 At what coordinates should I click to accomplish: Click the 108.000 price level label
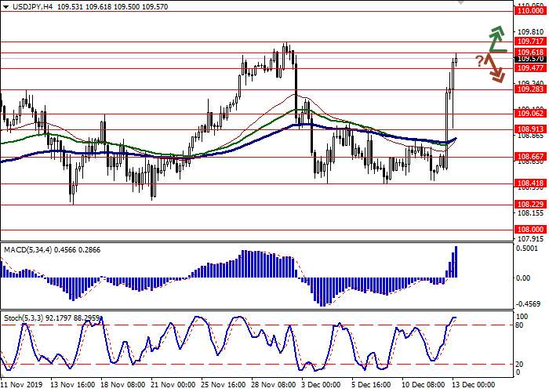(x=530, y=229)
